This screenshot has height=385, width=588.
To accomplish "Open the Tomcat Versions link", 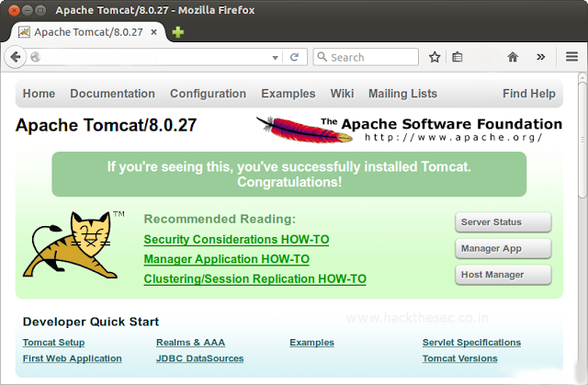I will pos(459,358).
